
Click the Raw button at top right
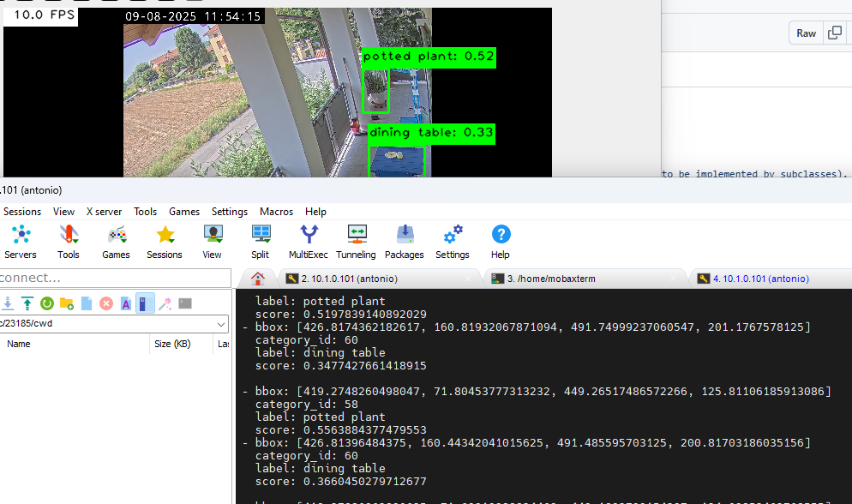[x=806, y=33]
